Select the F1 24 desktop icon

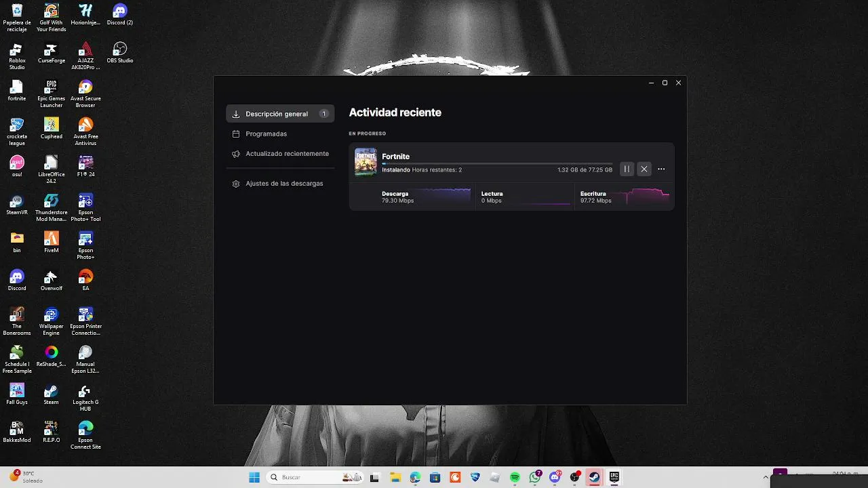tap(85, 167)
